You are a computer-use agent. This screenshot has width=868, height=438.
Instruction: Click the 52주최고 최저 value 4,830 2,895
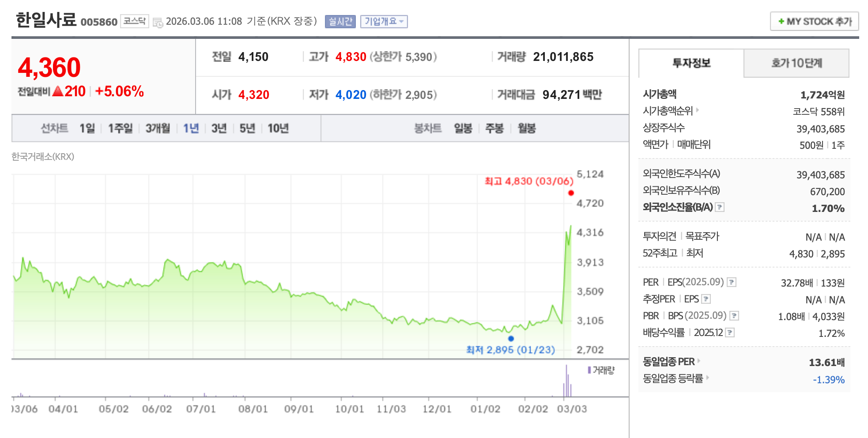click(x=817, y=254)
